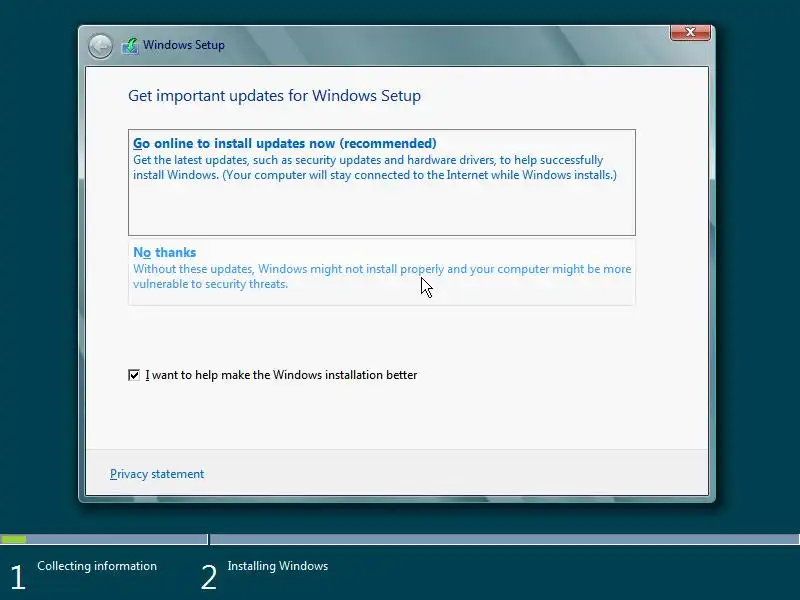Click the Installing Windows step label
The width and height of the screenshot is (800, 600).
tap(278, 566)
